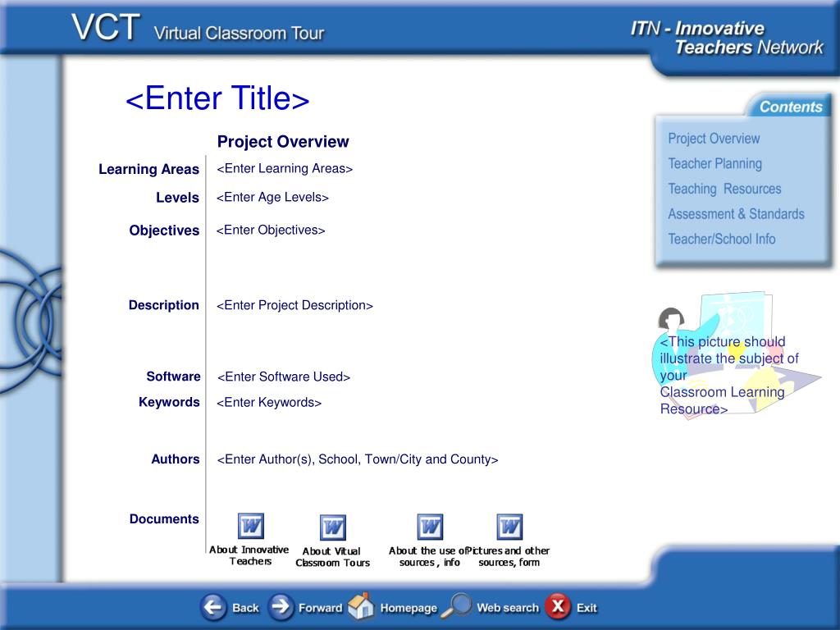
Task: Click the Levels label
Action: click(177, 198)
